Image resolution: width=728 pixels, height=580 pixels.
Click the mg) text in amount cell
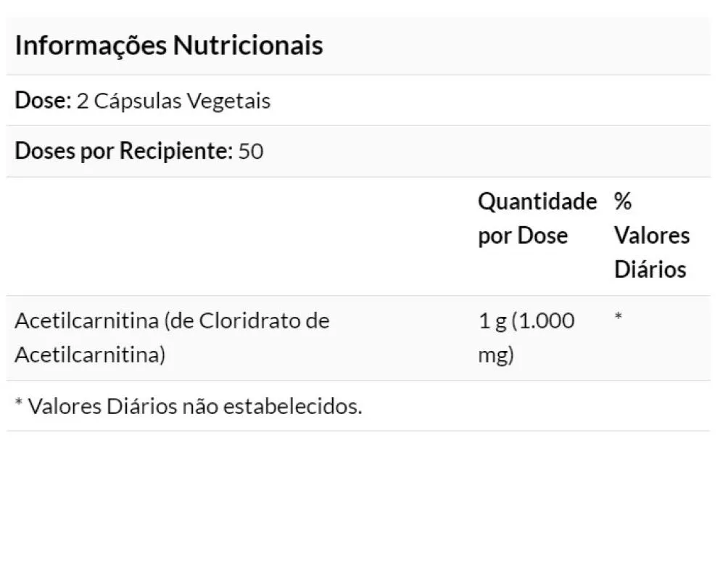pos(496,356)
